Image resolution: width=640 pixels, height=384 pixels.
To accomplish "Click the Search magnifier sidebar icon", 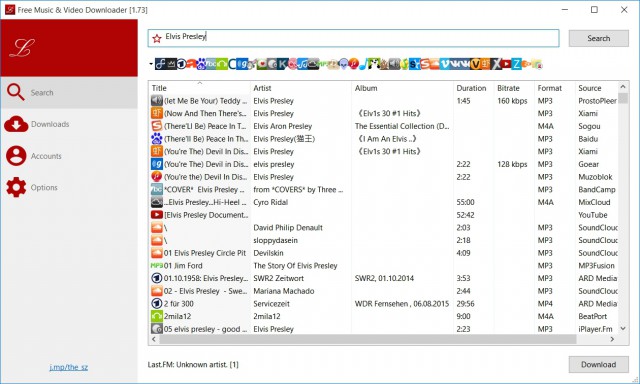I will (x=16, y=92).
